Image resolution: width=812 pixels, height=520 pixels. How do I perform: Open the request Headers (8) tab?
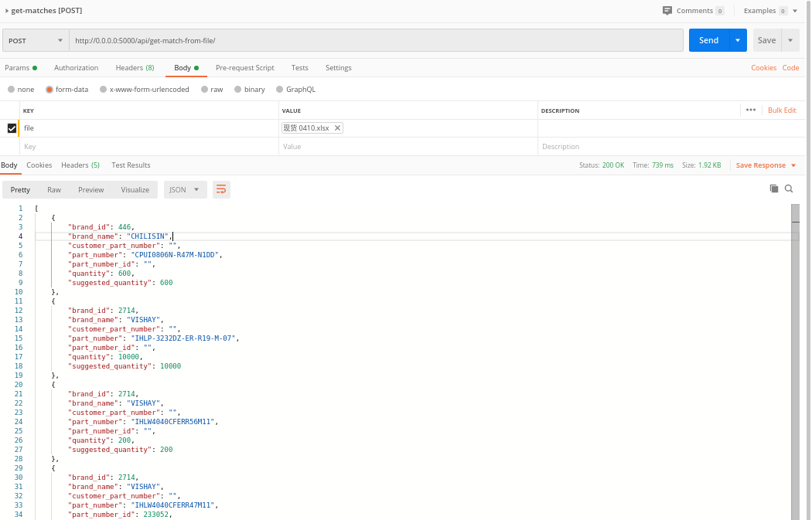click(135, 68)
